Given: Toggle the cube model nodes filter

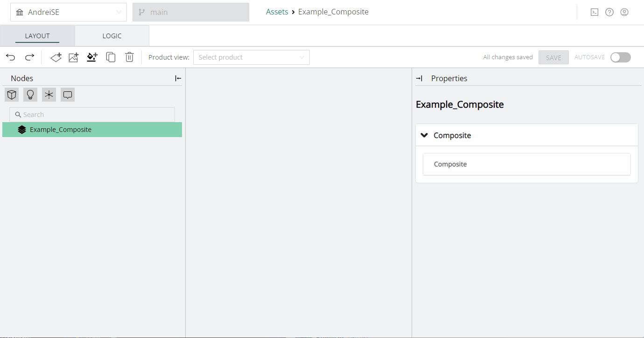Looking at the screenshot, I should pyautogui.click(x=12, y=95).
